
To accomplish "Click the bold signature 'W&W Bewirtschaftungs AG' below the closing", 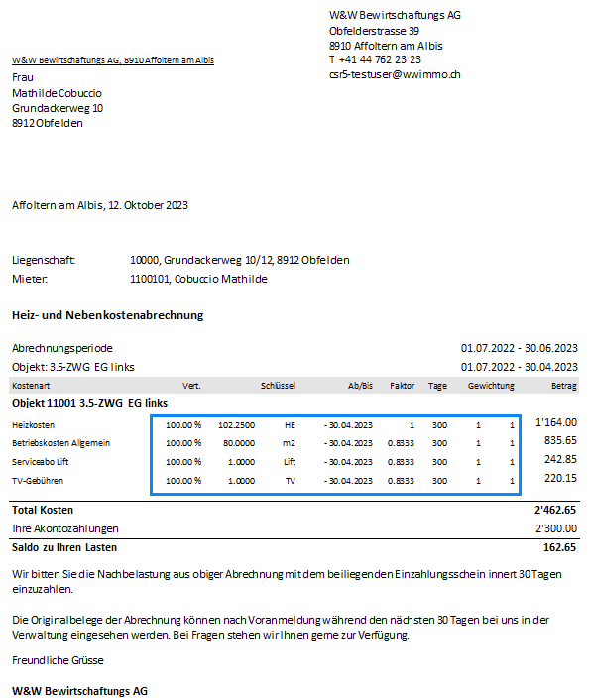I will tap(79, 691).
